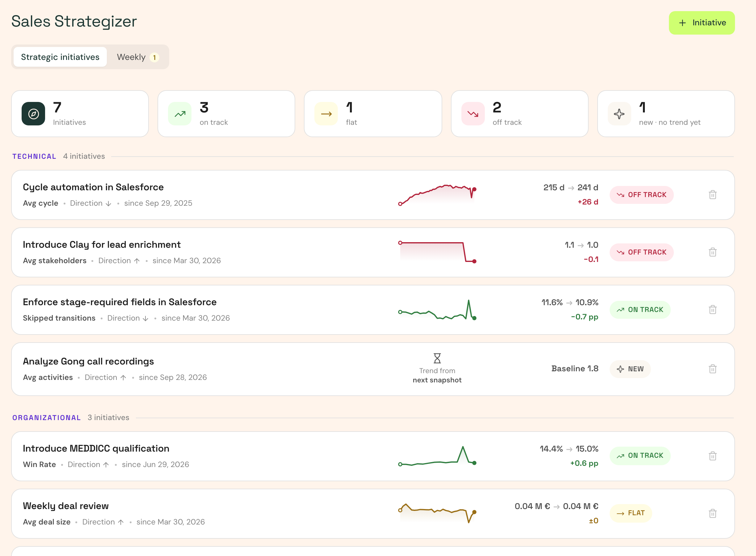Click NEW badge on Analyze Gong row
The height and width of the screenshot is (556, 756).
pyautogui.click(x=630, y=369)
